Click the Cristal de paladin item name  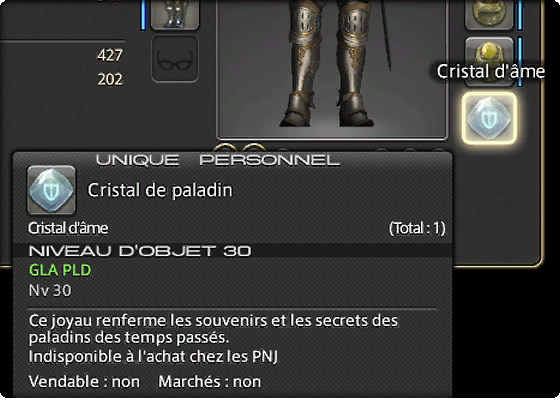coord(160,190)
